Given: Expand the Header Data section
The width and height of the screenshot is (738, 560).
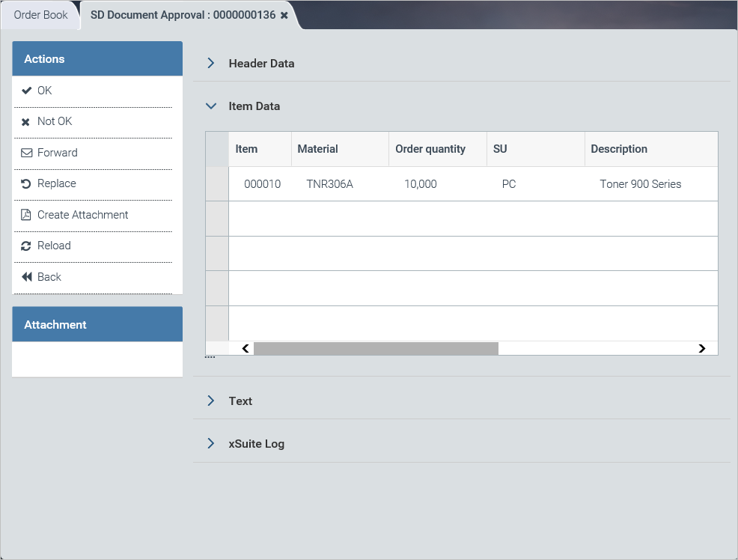Looking at the screenshot, I should [211, 64].
